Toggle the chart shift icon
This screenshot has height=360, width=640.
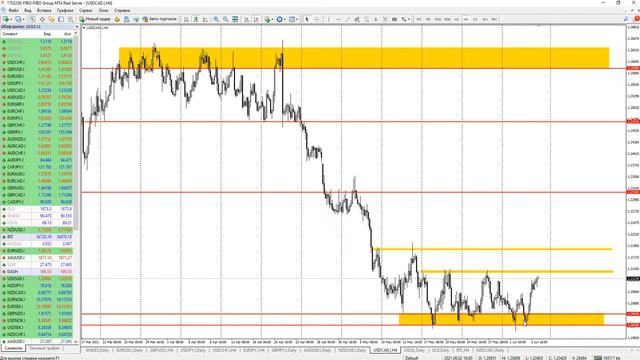256,19
